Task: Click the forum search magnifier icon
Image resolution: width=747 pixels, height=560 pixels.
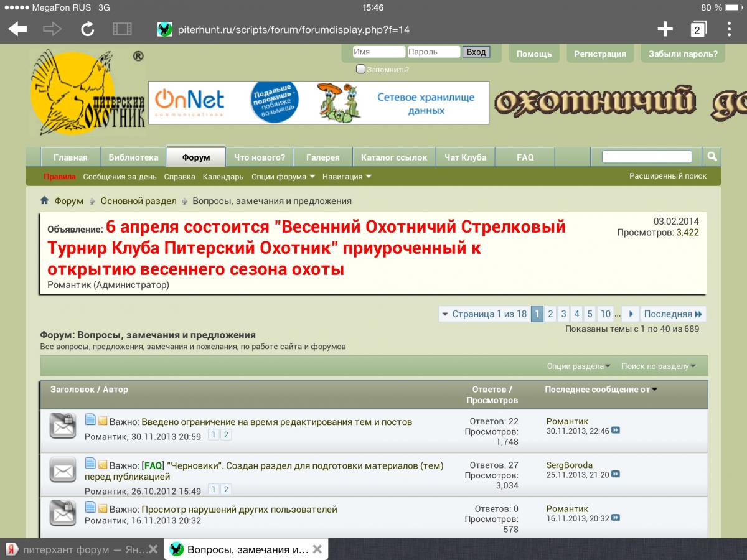Action: point(712,156)
